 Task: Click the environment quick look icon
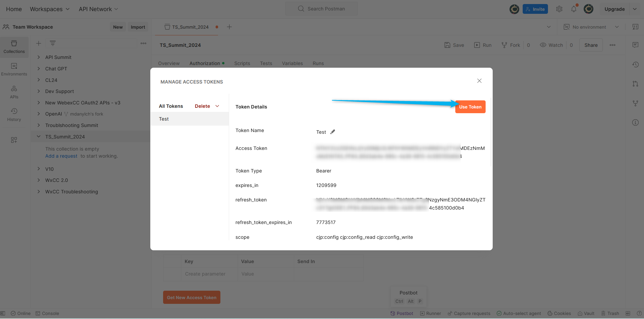[x=635, y=27]
